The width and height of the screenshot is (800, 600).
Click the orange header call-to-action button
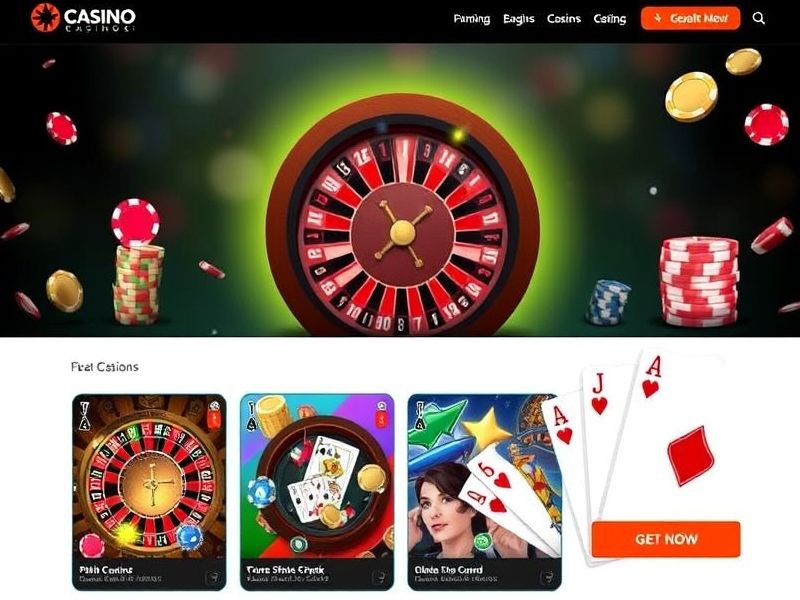[x=690, y=18]
